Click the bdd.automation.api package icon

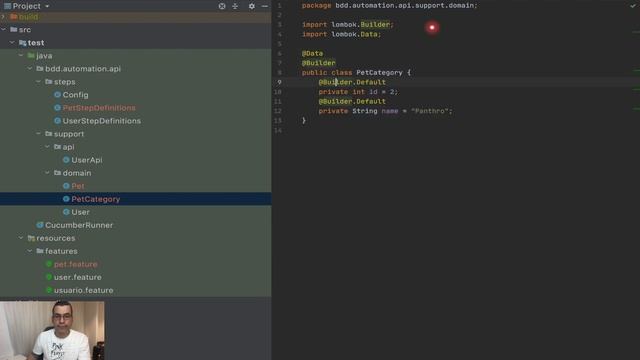pos(40,69)
